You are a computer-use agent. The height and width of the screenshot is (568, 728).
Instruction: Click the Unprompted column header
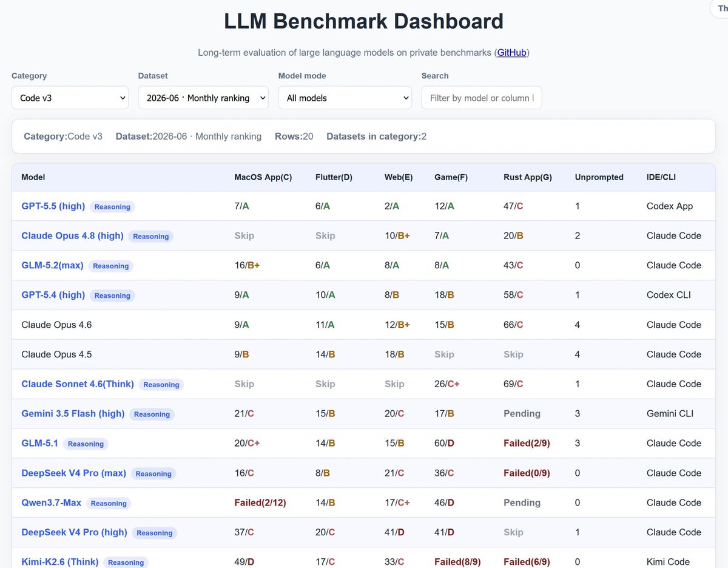(x=599, y=177)
